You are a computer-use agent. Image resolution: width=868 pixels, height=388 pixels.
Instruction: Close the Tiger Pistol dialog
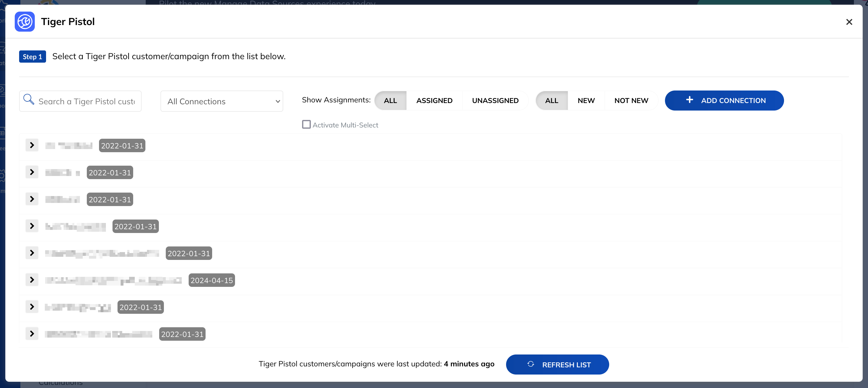click(849, 22)
